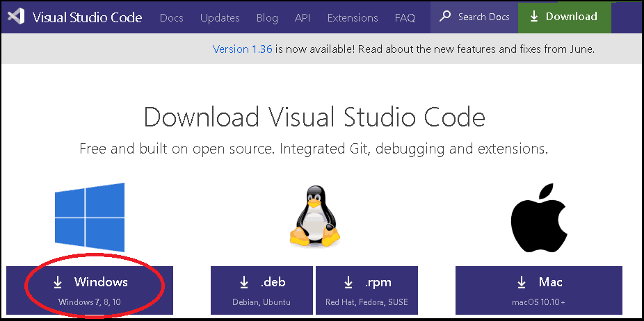Open the FAQ navigation link
This screenshot has height=321, width=644.
[x=405, y=17]
